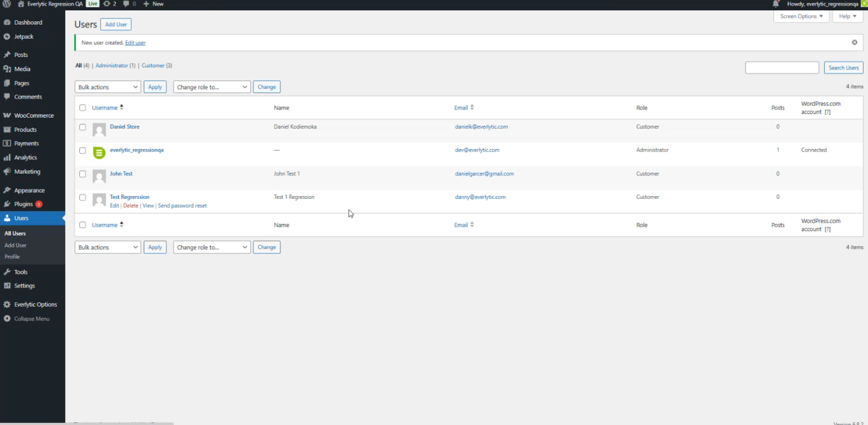Open the Add User submenu item
The width and height of the screenshot is (868, 425).
pos(15,245)
